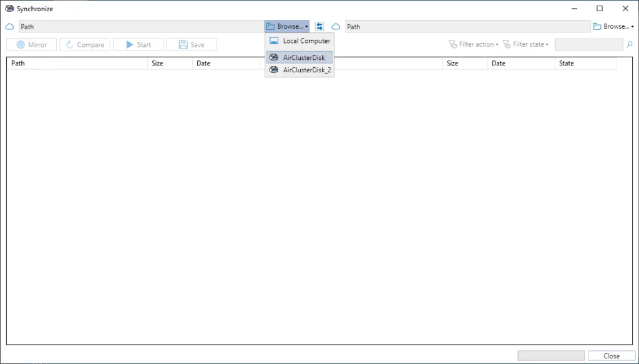The height and width of the screenshot is (364, 639).
Task: Expand the Filter action dropdown
Action: 474,45
